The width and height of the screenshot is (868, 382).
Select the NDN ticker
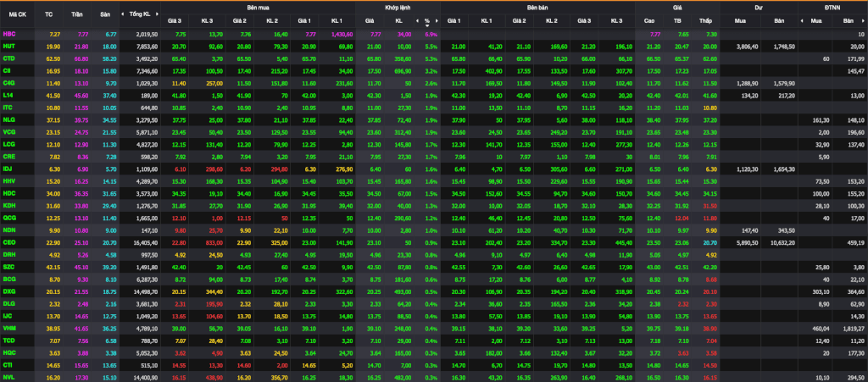point(8,230)
